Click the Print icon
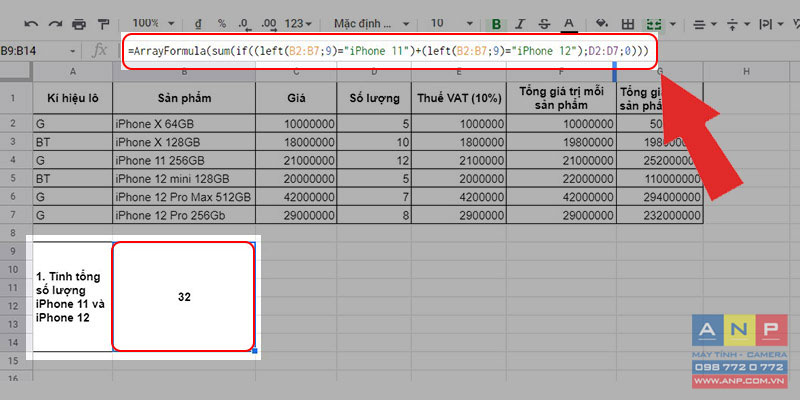 click(x=79, y=24)
